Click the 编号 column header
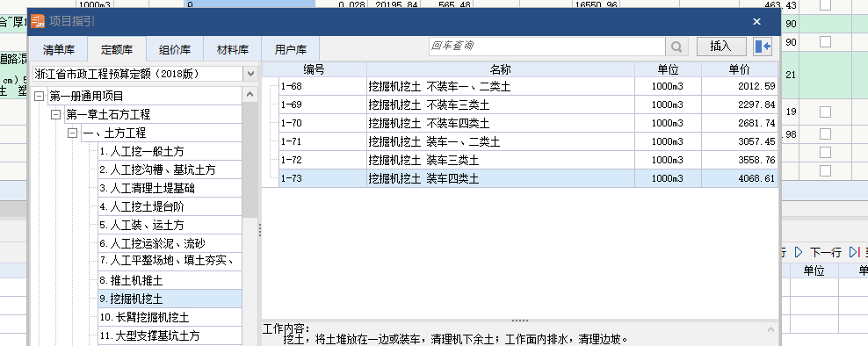Viewport: 868px width, 346px height. click(x=314, y=69)
